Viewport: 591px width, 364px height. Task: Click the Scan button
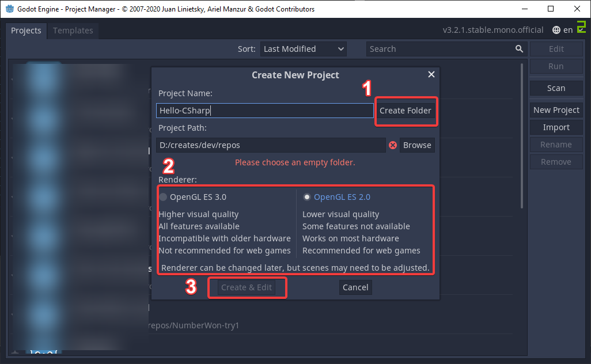pyautogui.click(x=556, y=88)
